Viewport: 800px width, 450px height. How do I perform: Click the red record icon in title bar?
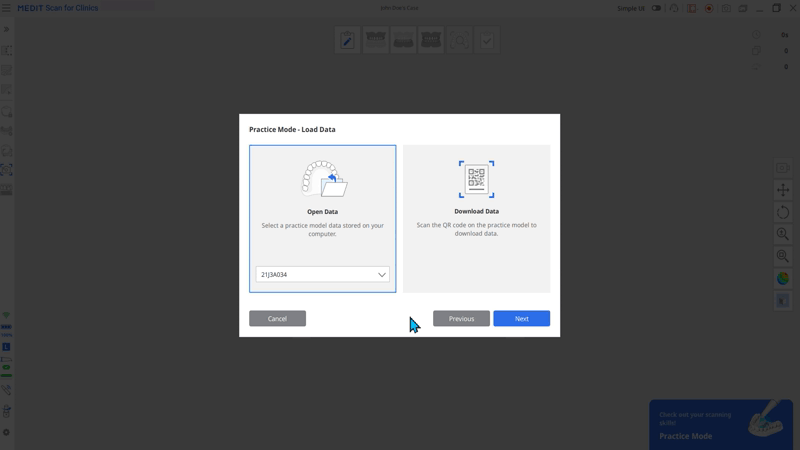709,8
